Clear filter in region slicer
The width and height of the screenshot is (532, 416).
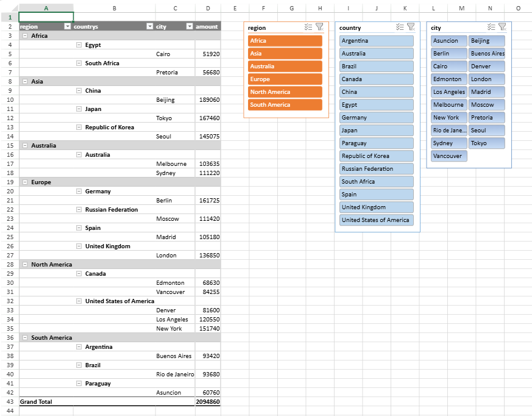click(x=319, y=27)
